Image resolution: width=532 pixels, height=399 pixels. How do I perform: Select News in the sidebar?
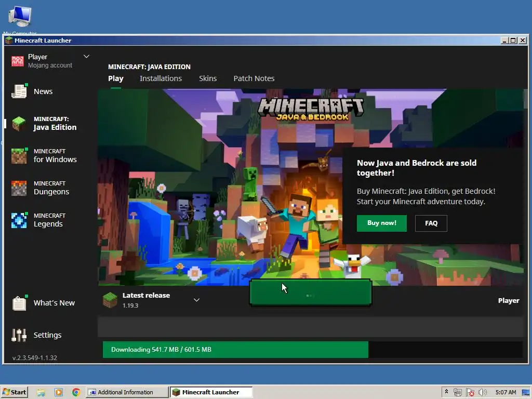tap(43, 91)
